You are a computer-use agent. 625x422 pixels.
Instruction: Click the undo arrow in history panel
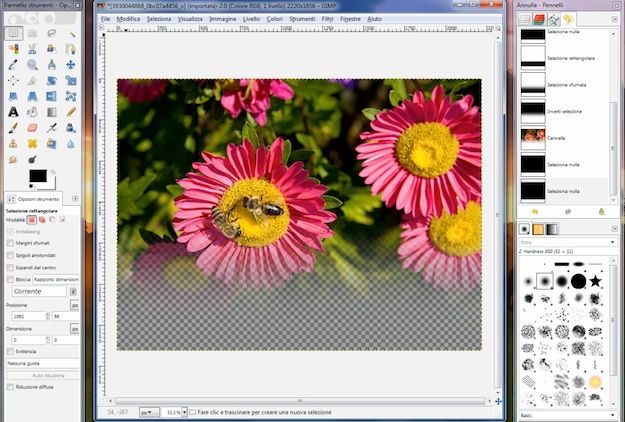click(535, 212)
